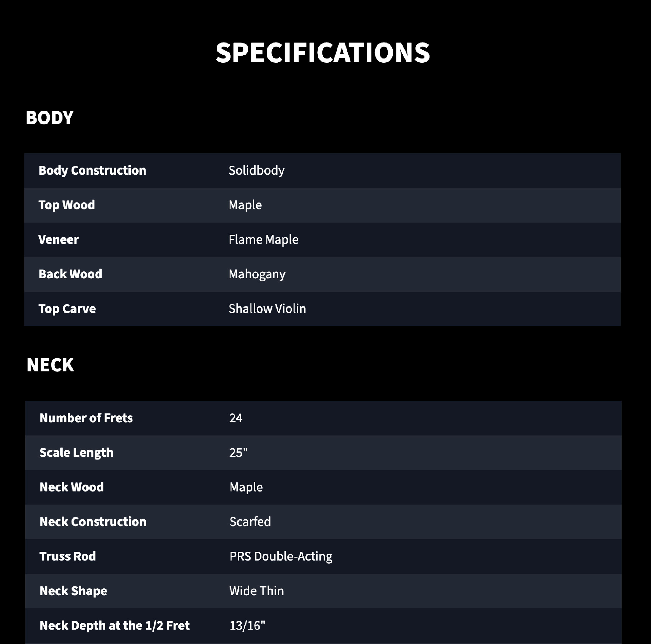Select the Mahogany value text
The image size is (651, 644).
[257, 274]
